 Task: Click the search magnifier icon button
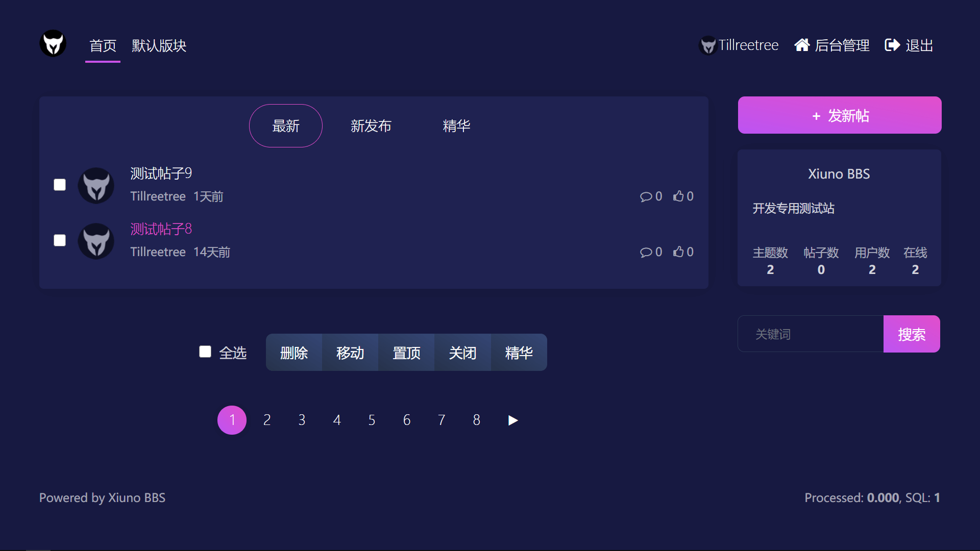point(911,334)
